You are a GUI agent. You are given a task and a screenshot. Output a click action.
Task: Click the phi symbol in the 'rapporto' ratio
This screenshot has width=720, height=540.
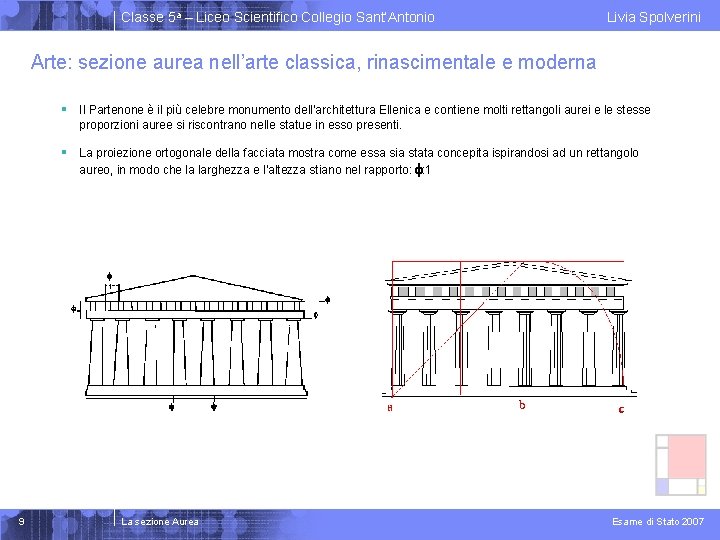pos(418,170)
